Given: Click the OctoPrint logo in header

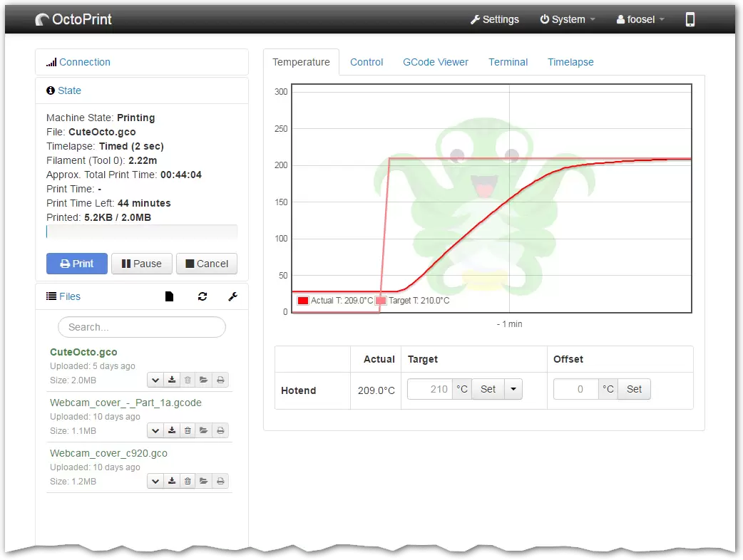Looking at the screenshot, I should point(73,19).
